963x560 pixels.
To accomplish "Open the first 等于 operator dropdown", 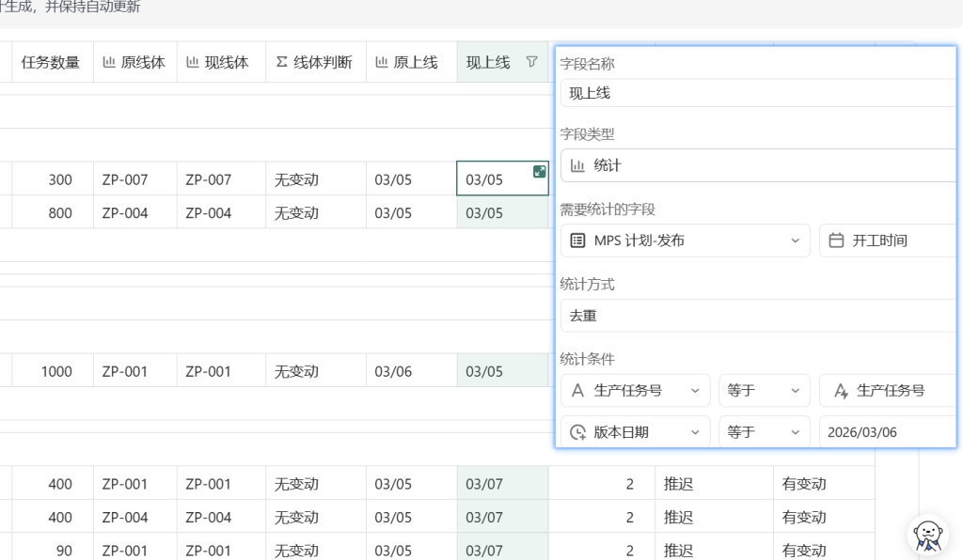I will click(764, 391).
